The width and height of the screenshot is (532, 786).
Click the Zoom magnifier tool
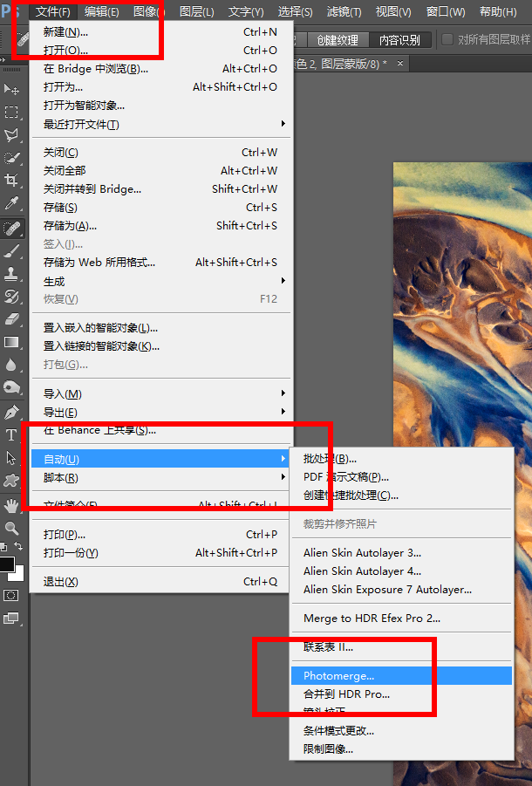(11, 528)
